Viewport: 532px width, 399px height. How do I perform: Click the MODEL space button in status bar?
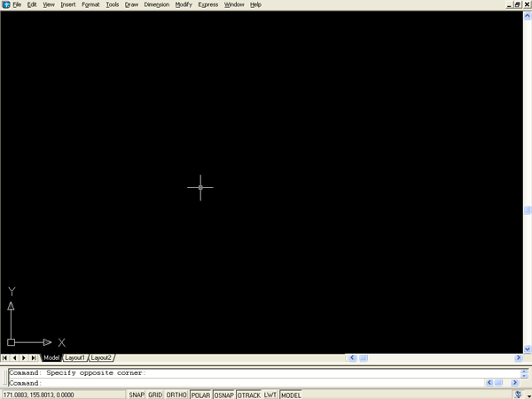[291, 395]
